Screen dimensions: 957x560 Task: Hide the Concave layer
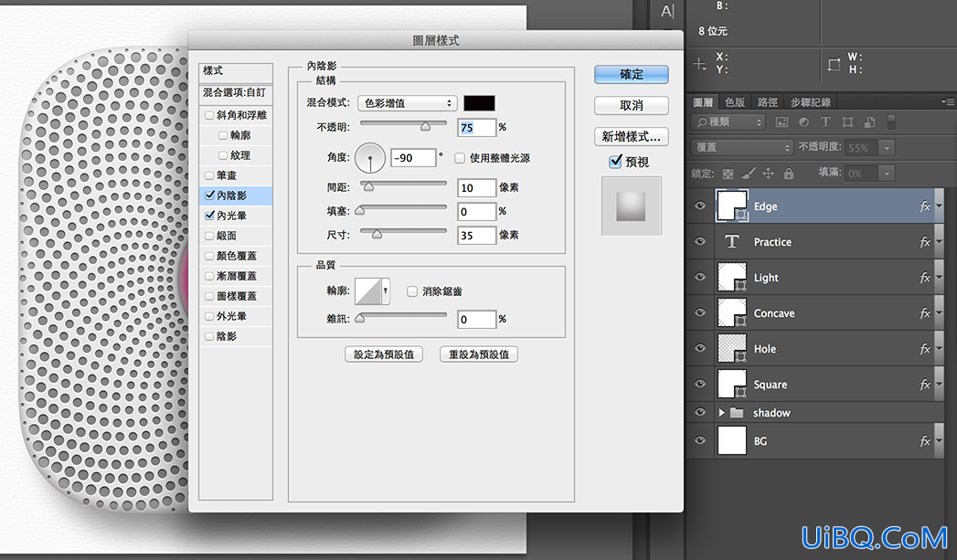[x=700, y=312]
